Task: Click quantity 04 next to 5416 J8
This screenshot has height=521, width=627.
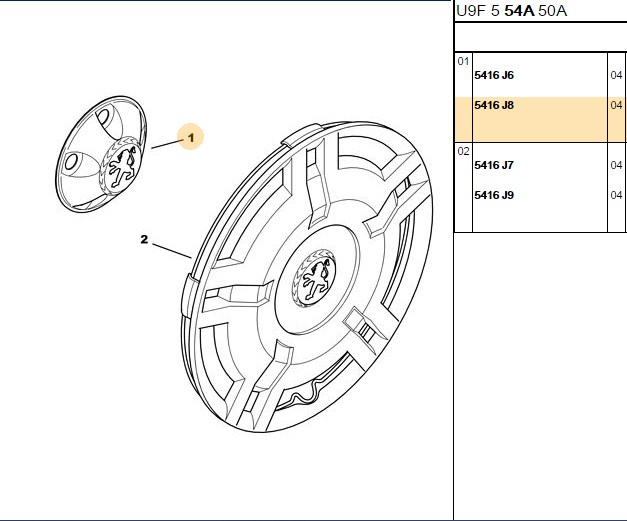Action: tap(616, 105)
